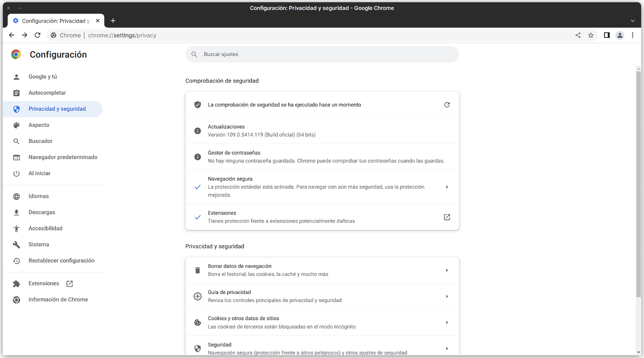Click Gestor de contraseñas row
Image resolution: width=644 pixels, height=358 pixels.
coord(322,157)
